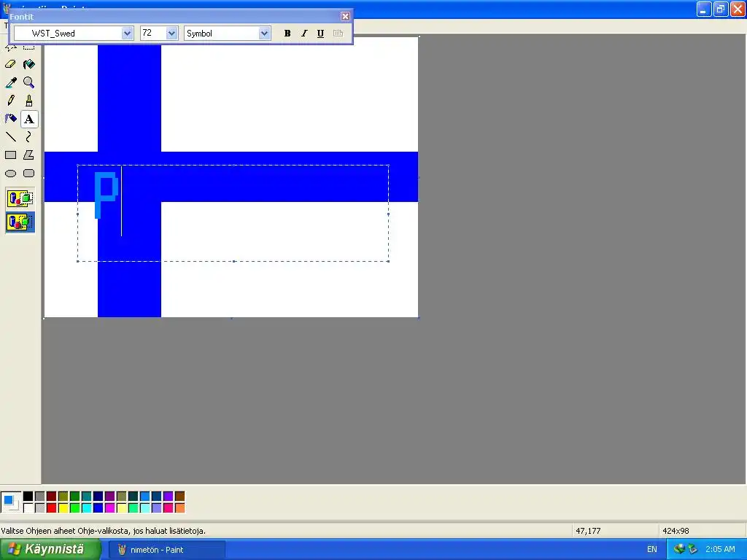Select the Rectangle shape tool
The height and width of the screenshot is (560, 747).
[x=10, y=155]
